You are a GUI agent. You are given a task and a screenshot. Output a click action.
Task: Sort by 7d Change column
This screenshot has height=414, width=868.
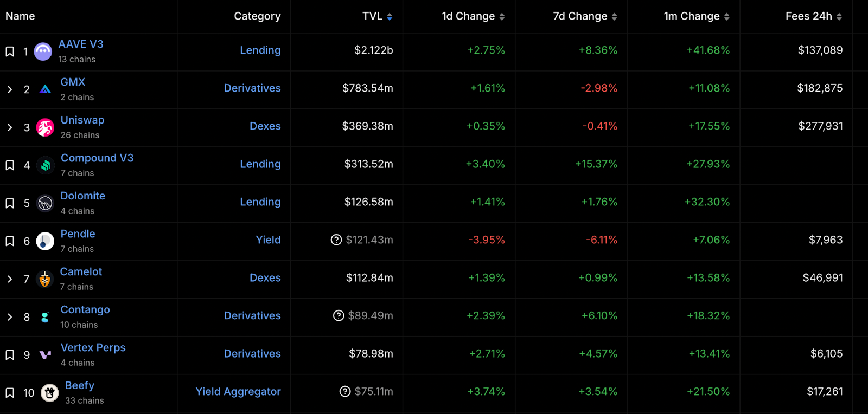585,16
